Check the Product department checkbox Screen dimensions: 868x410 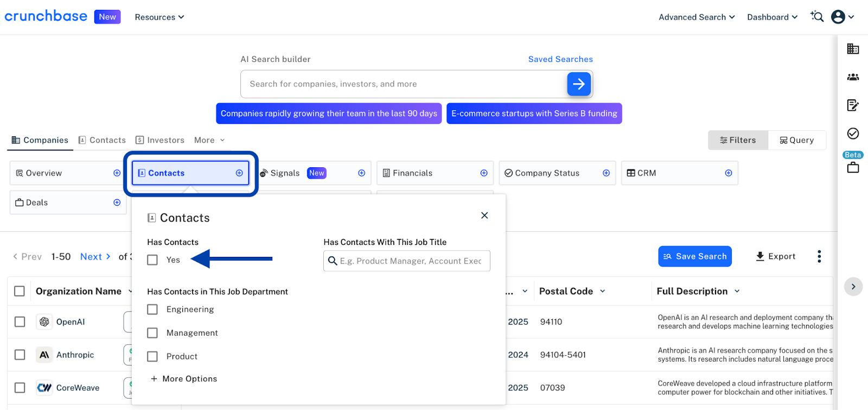click(x=152, y=357)
